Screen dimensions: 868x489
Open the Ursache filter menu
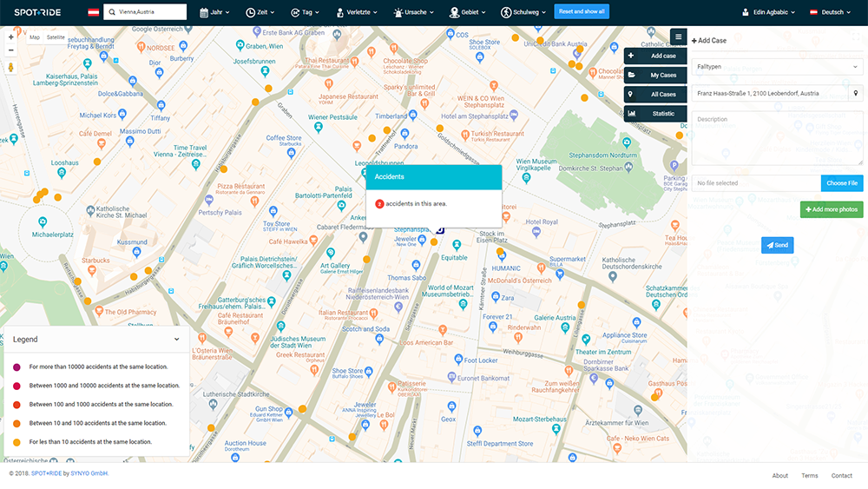[415, 12]
